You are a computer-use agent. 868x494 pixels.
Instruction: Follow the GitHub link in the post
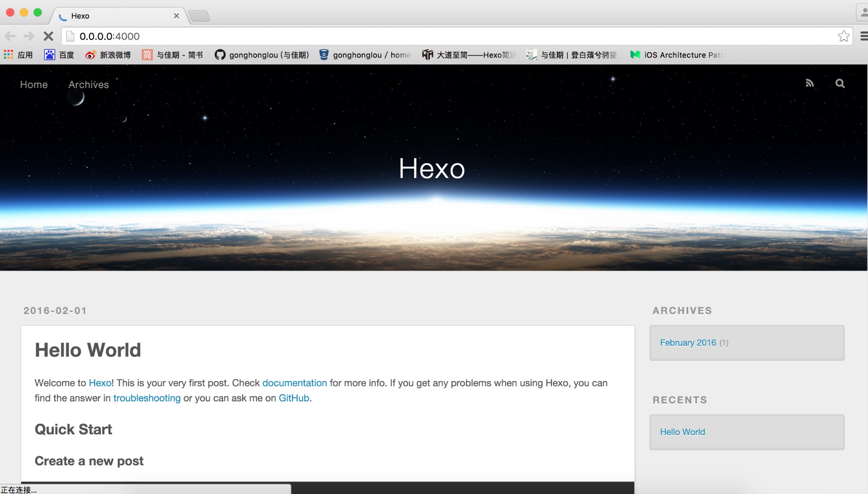(294, 398)
